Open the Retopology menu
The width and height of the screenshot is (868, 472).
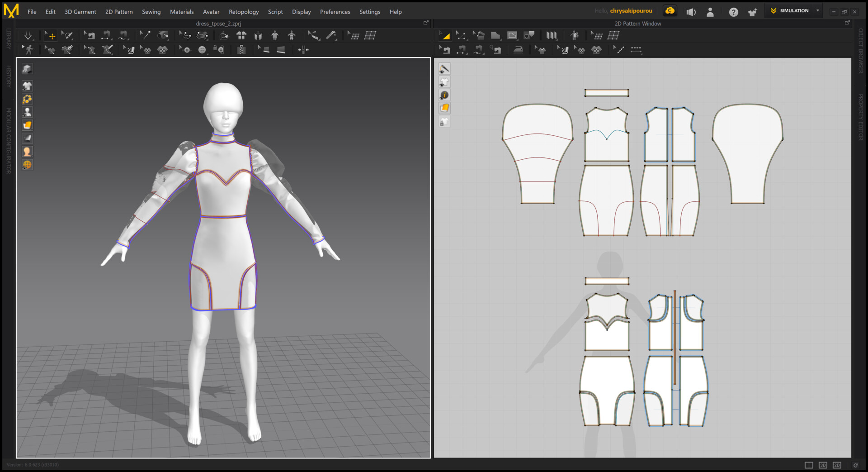coord(243,12)
